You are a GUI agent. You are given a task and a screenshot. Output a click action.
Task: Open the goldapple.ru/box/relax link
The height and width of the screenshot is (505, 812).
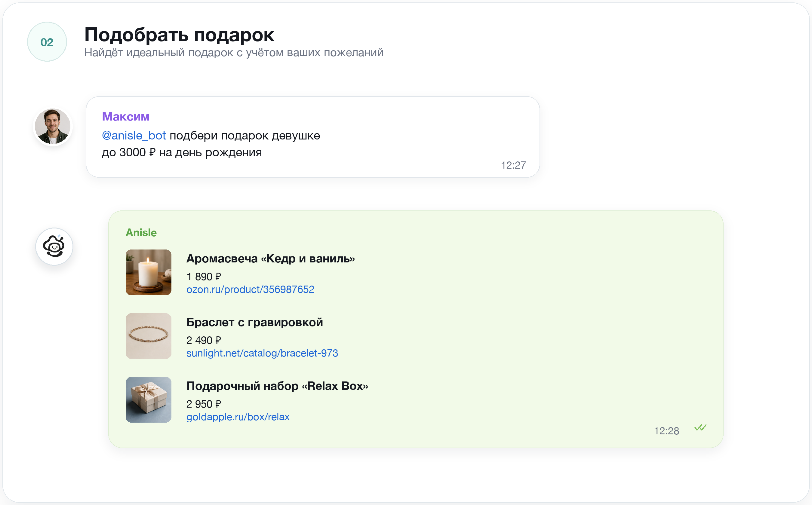(238, 417)
